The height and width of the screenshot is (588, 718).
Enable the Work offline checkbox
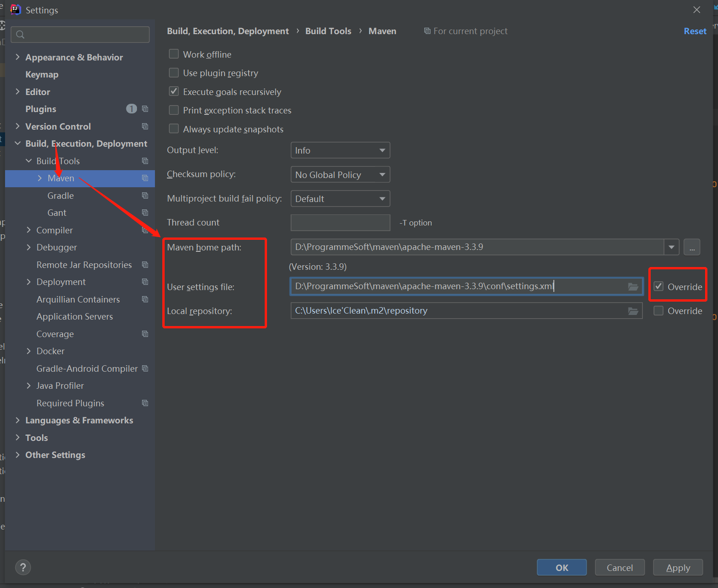[x=174, y=54]
